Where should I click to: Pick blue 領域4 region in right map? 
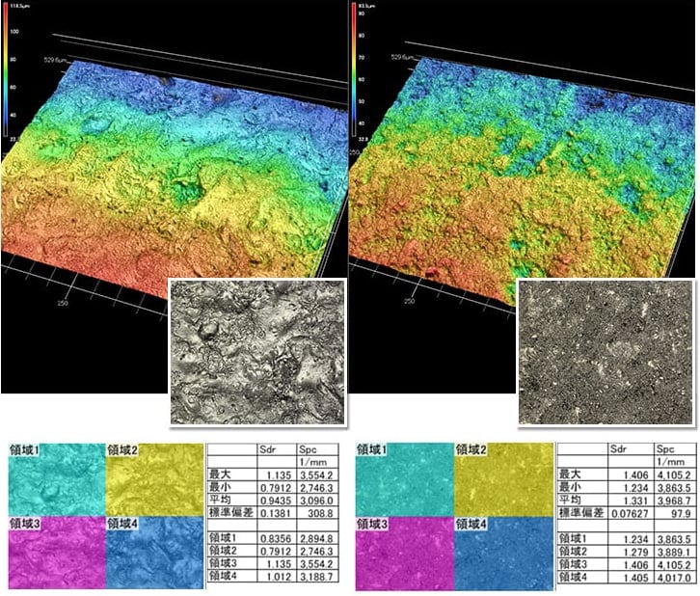click(x=503, y=555)
